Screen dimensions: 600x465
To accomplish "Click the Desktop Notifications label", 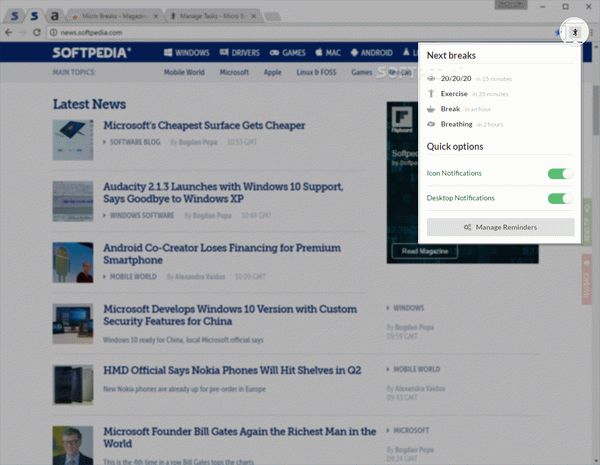I will 460,198.
